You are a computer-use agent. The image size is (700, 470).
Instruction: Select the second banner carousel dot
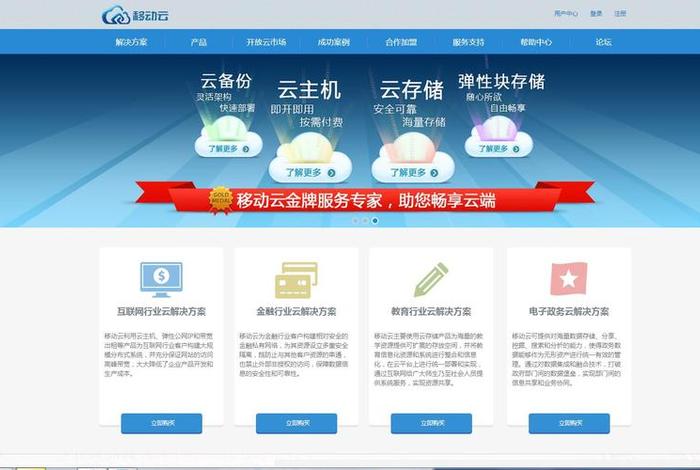click(x=365, y=220)
